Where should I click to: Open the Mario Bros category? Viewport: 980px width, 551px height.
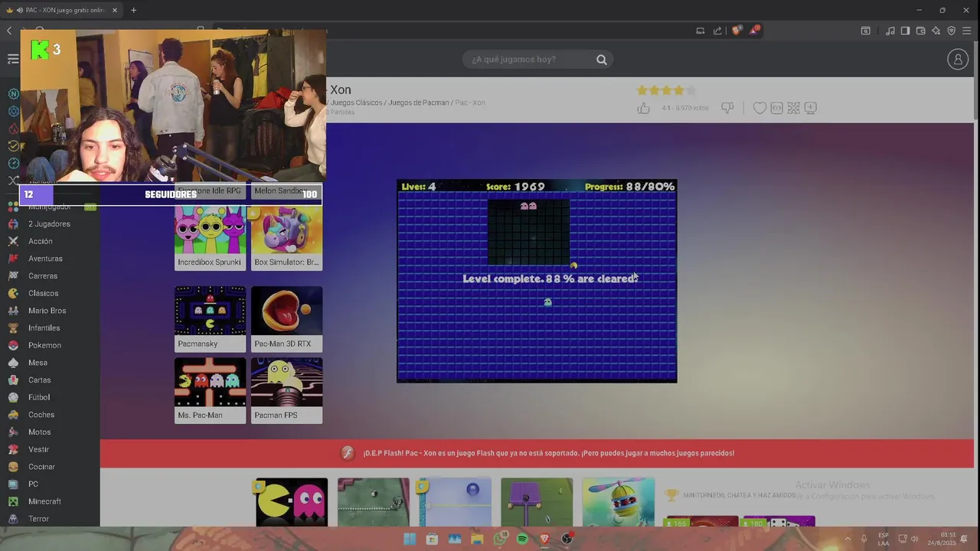coord(47,311)
